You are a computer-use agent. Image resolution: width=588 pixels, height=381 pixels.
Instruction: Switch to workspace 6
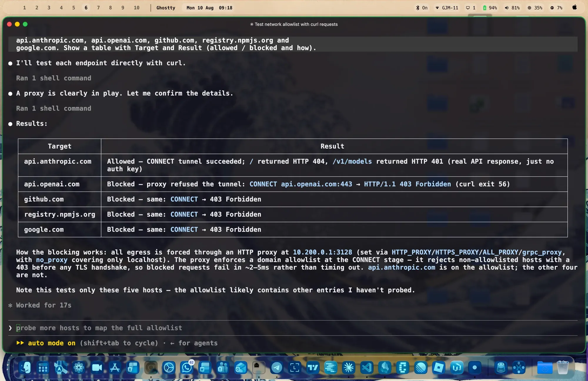click(86, 8)
